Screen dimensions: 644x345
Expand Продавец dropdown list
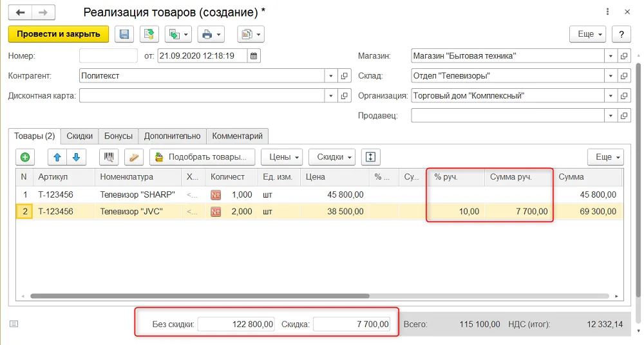pos(611,116)
